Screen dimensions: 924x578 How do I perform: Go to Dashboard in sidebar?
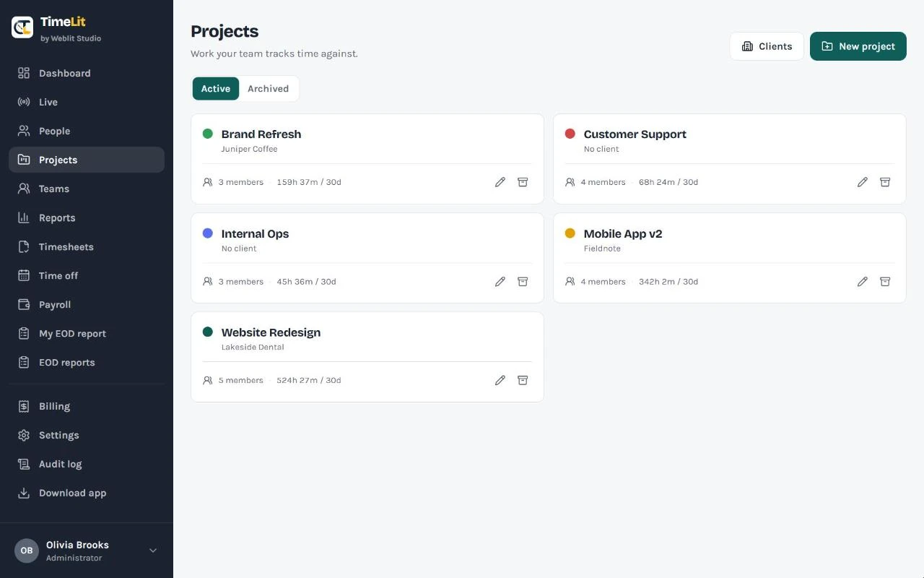87,73
